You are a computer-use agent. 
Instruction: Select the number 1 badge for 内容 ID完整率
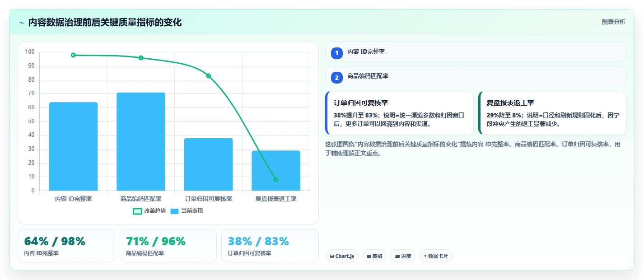[336, 53]
